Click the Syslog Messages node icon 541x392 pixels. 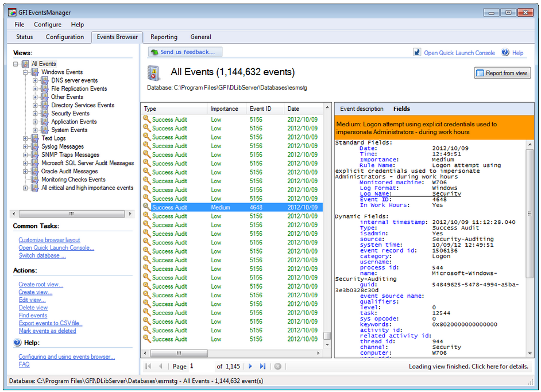tap(35, 146)
